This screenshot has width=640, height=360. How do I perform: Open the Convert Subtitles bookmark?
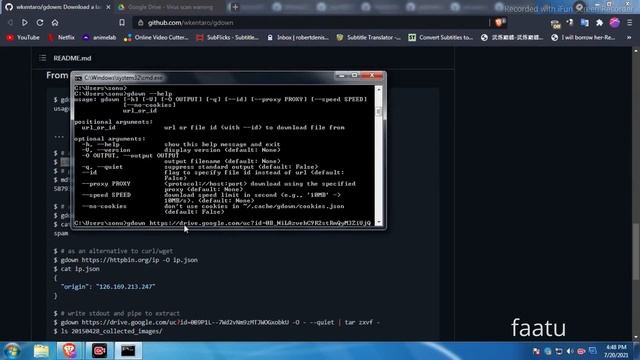coord(441,38)
